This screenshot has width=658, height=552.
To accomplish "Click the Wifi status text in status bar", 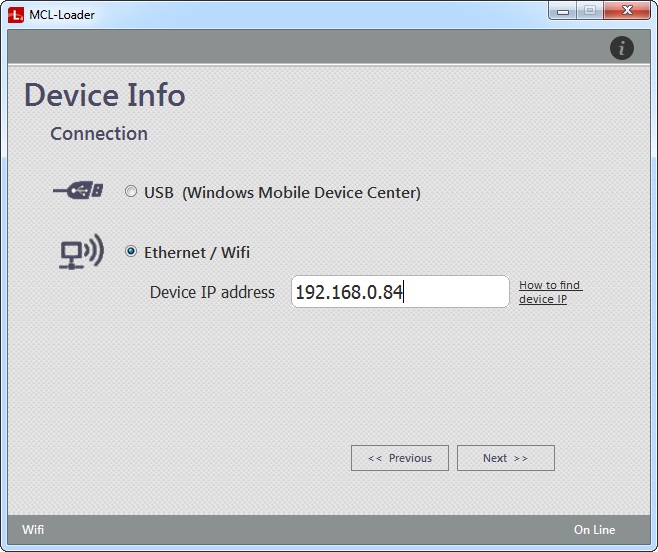I will [x=33, y=530].
